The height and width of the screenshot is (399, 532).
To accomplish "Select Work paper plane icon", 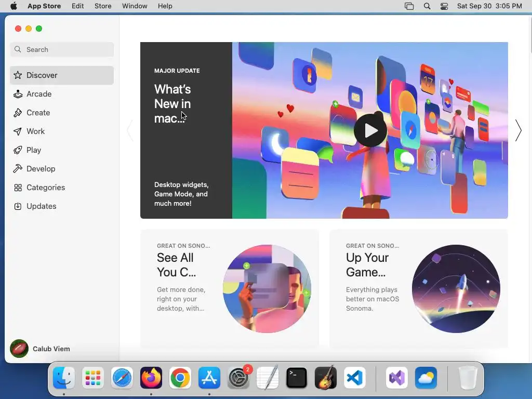I will (18, 131).
